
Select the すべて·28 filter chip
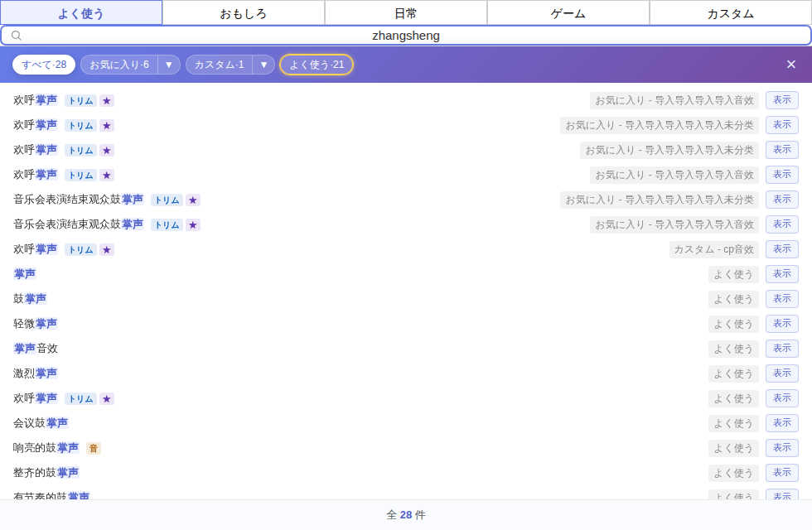[x=44, y=65]
